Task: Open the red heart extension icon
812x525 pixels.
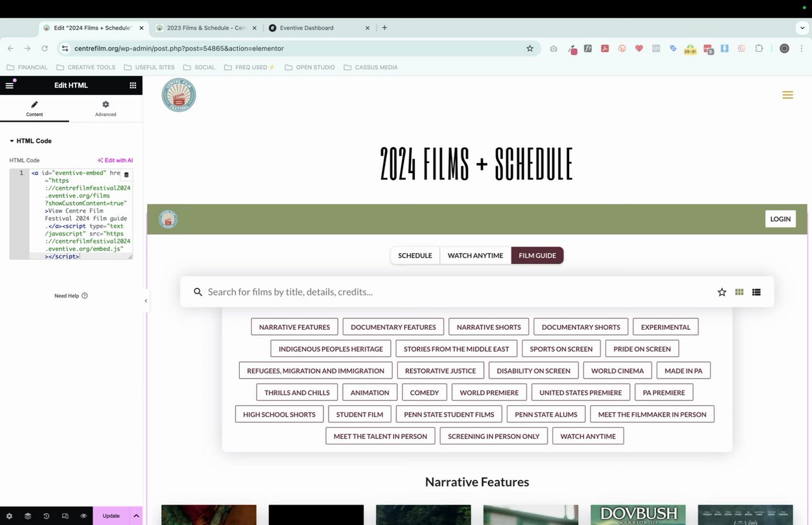Action: pos(639,48)
